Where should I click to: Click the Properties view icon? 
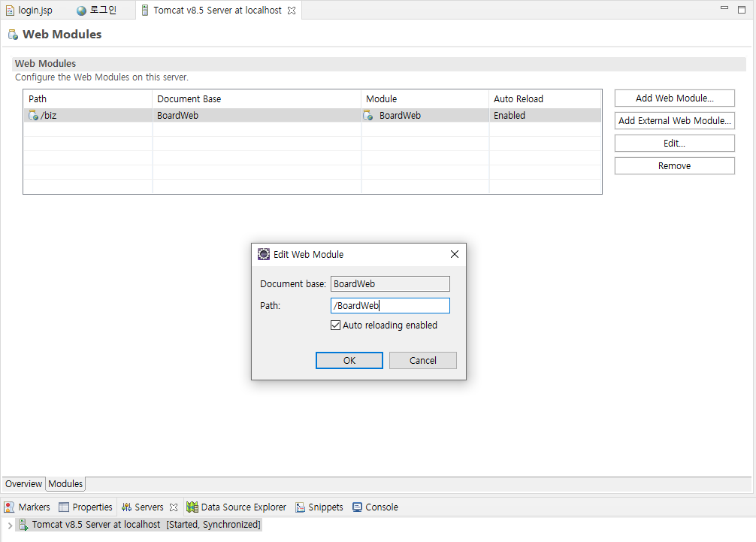pyautogui.click(x=64, y=507)
